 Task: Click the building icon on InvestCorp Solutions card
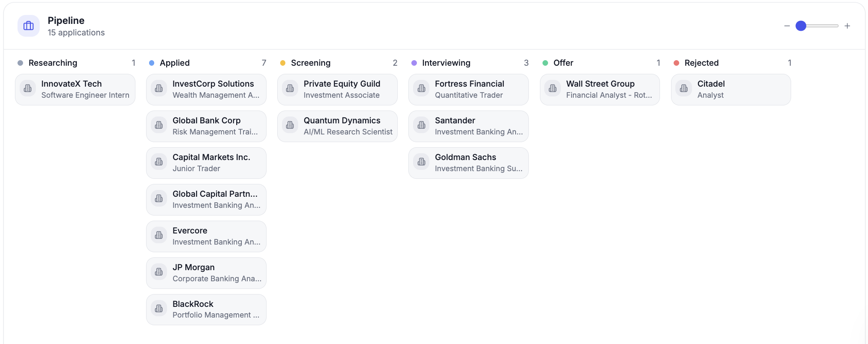click(x=159, y=89)
